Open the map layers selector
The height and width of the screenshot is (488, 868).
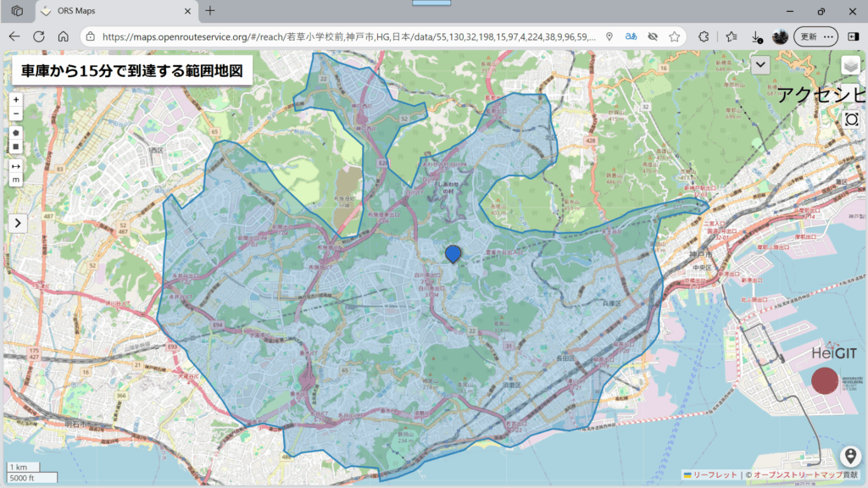pos(851,65)
